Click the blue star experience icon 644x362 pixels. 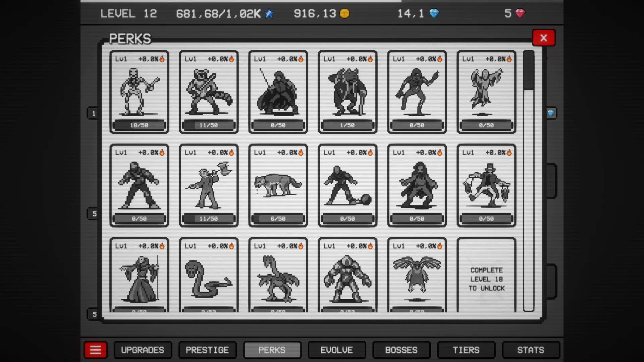(x=269, y=13)
